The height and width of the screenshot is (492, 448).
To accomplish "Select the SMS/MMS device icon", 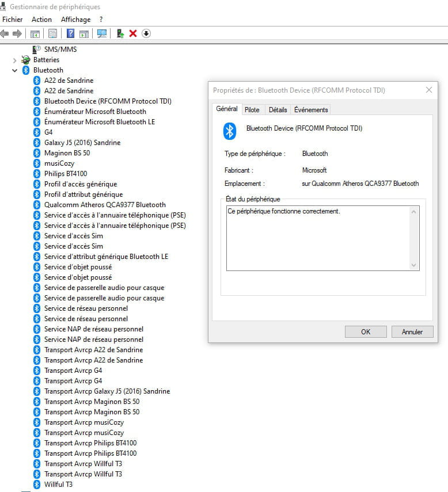I will [x=37, y=49].
